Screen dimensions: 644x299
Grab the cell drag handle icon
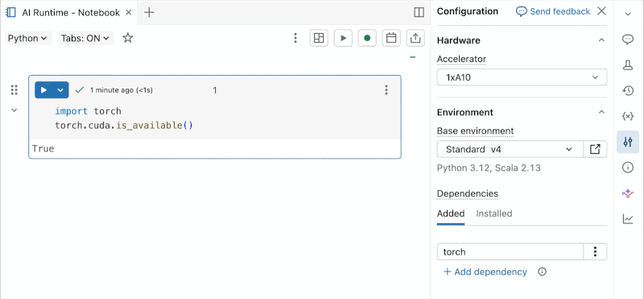14,90
